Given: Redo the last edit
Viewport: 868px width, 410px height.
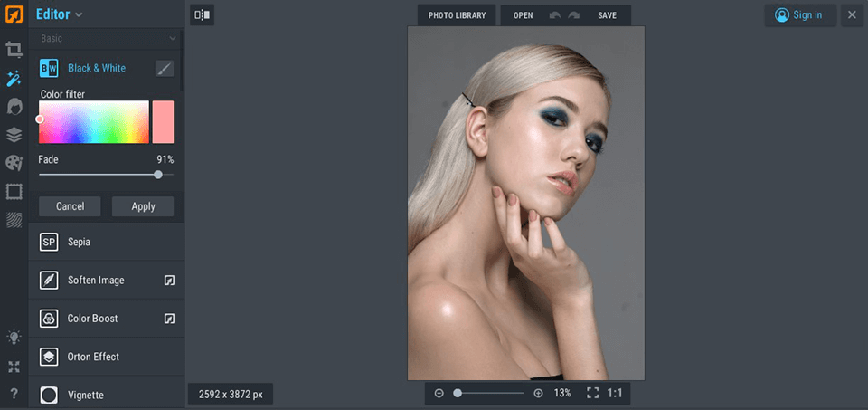Looking at the screenshot, I should point(574,15).
